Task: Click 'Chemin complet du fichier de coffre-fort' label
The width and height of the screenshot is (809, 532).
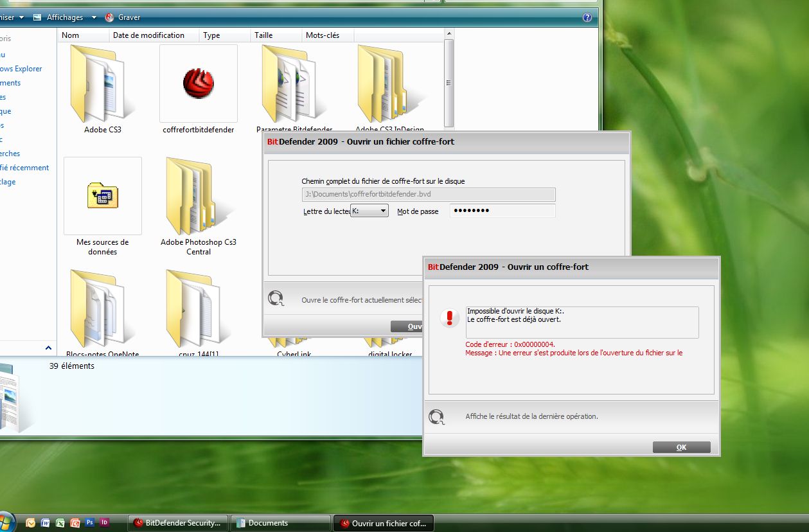Action: [x=383, y=181]
